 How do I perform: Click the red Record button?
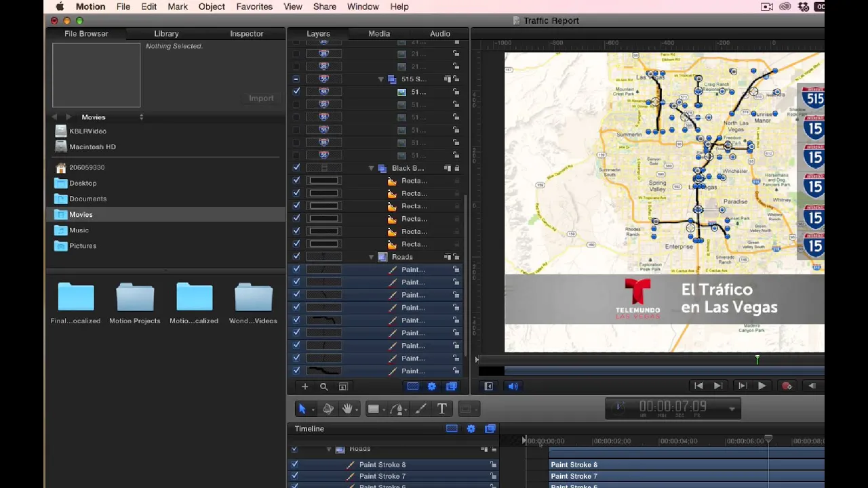point(787,386)
